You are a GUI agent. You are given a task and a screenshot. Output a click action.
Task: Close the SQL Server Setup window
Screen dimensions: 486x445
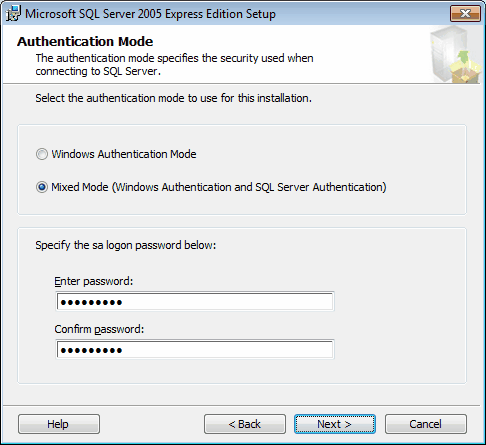[465, 13]
